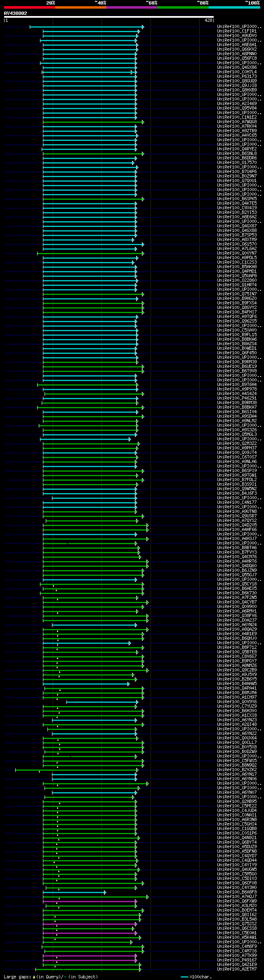Select the UniRef100_Q38FV6 label

(237, 615)
